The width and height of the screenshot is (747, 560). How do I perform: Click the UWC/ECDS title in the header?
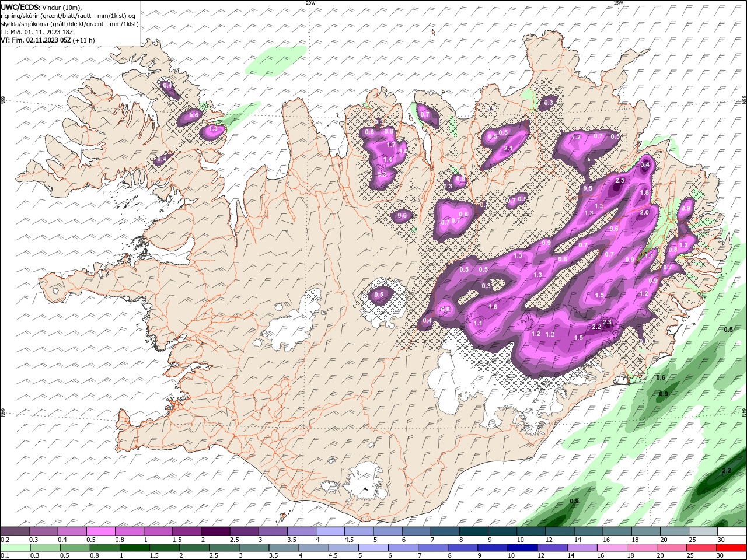(x=20, y=7)
